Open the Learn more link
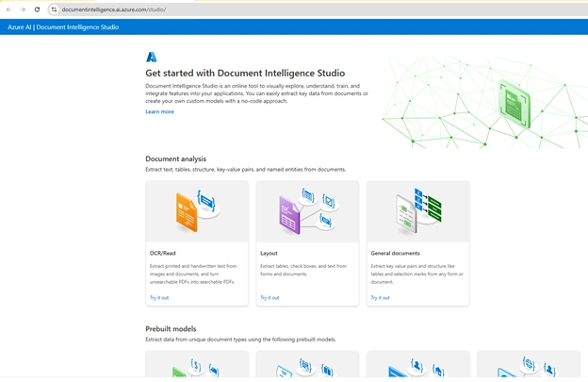Image resolution: width=588 pixels, height=382 pixels. [x=160, y=111]
